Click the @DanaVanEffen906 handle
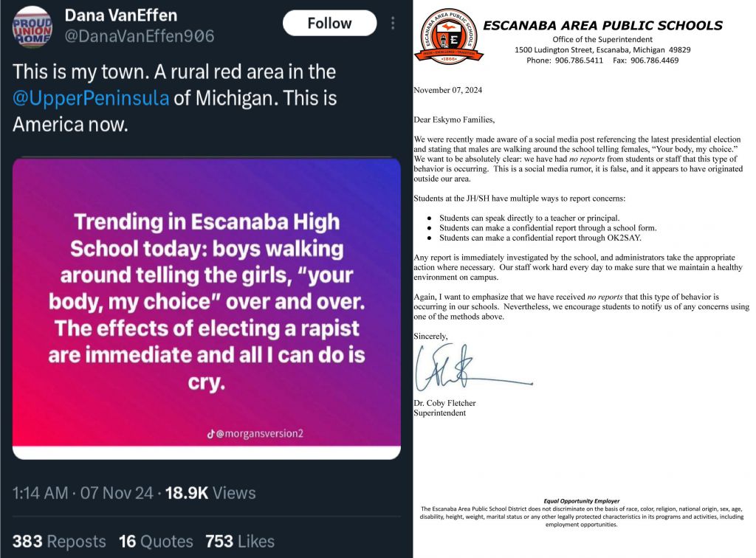 (140, 36)
